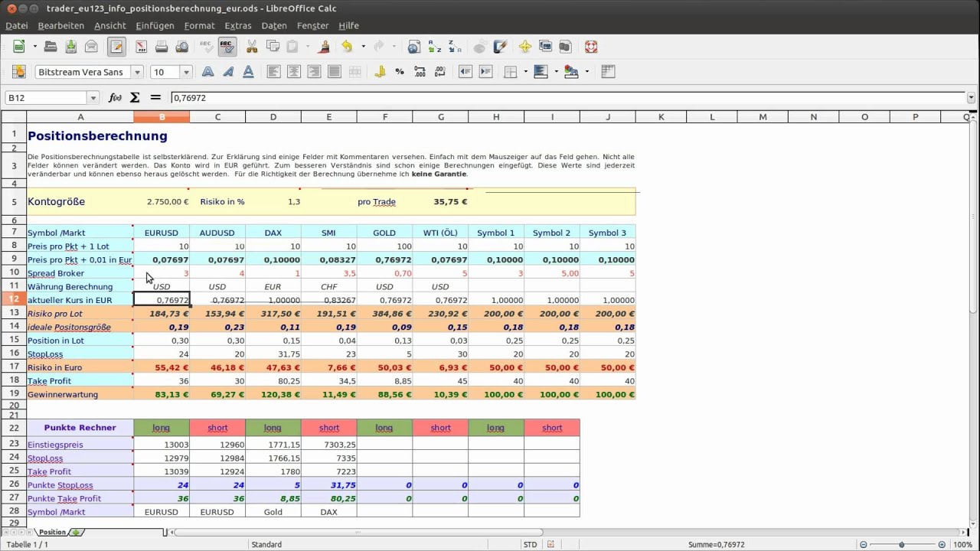The image size is (980, 551).
Task: Expand the formula bar input line
Action: (972, 98)
